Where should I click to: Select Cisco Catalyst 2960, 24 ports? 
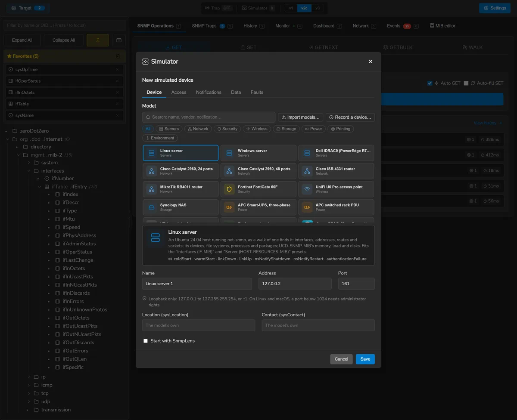click(x=181, y=171)
